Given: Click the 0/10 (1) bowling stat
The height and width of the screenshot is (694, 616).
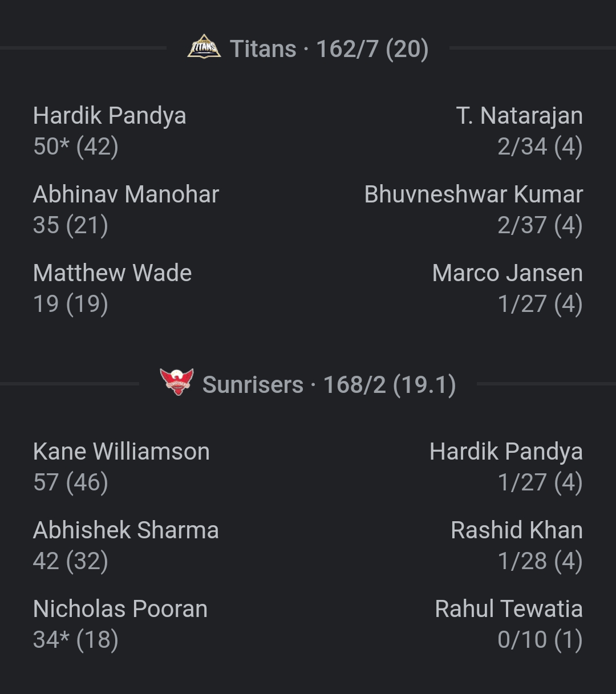Looking at the screenshot, I should (540, 640).
